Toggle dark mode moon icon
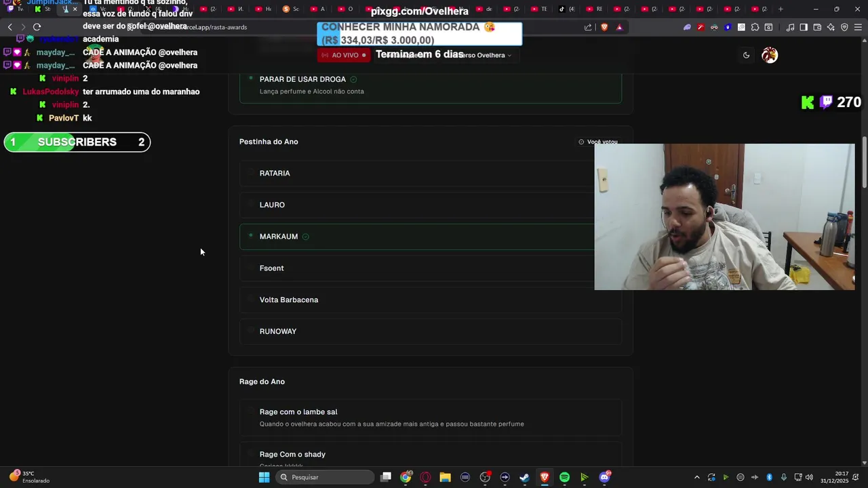Image resolution: width=868 pixels, height=488 pixels. tap(746, 55)
